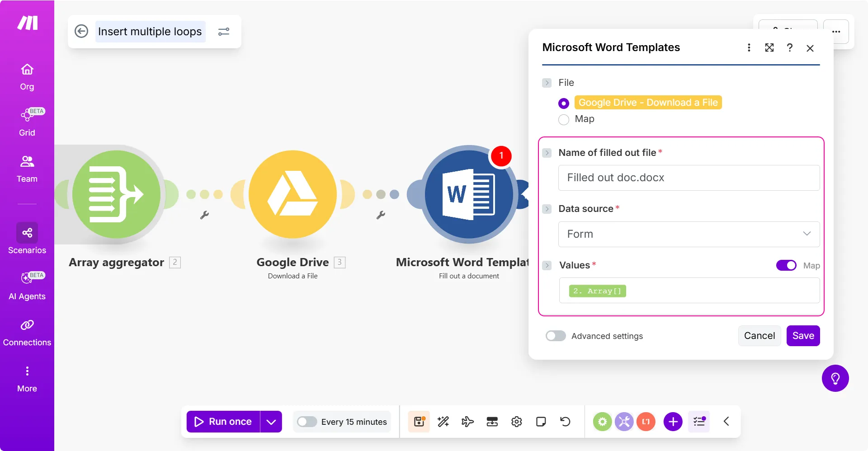
Task: Select the Map radio option under File
Action: (x=564, y=120)
